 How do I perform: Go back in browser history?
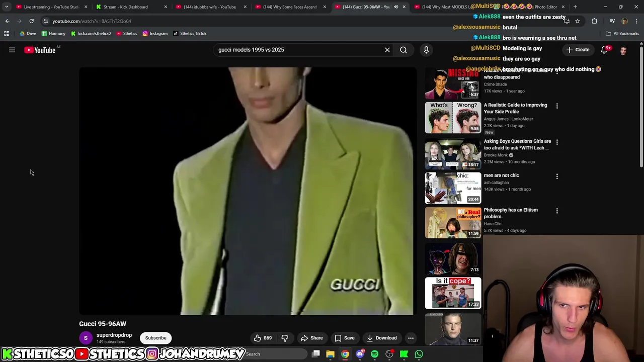[7, 21]
